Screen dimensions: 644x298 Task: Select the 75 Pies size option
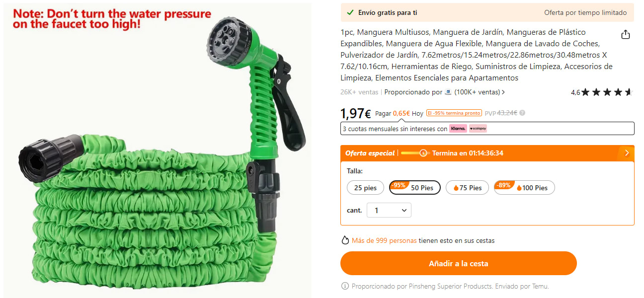coord(467,188)
